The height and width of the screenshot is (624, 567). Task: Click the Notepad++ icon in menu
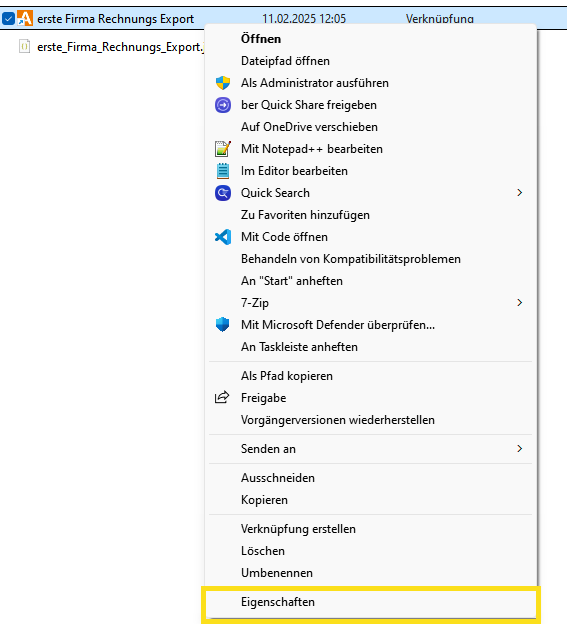[223, 149]
